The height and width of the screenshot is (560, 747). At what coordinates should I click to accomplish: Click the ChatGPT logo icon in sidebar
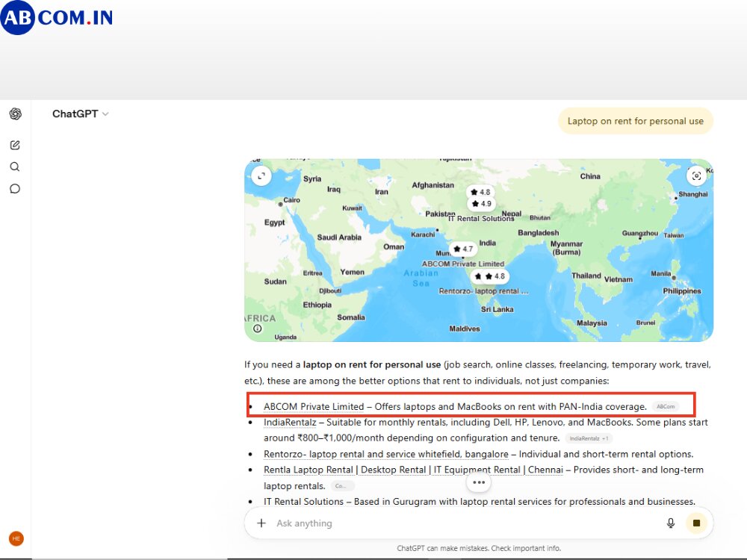click(15, 113)
